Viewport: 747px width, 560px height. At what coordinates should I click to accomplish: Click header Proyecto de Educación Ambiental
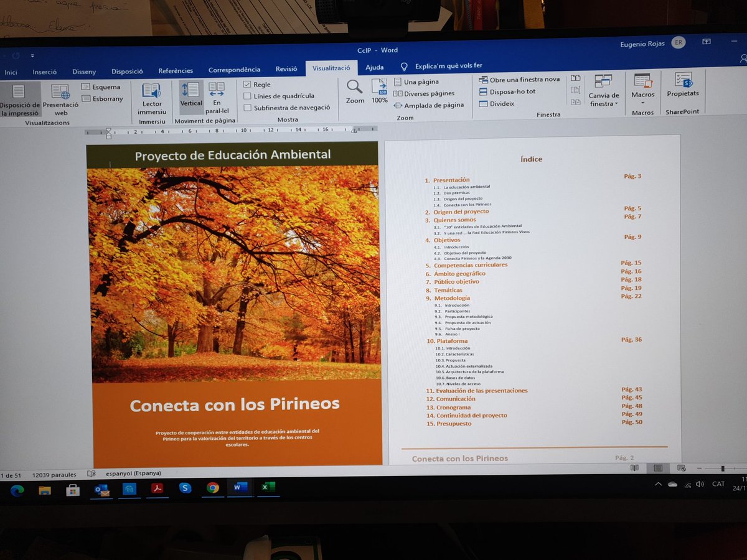click(233, 155)
